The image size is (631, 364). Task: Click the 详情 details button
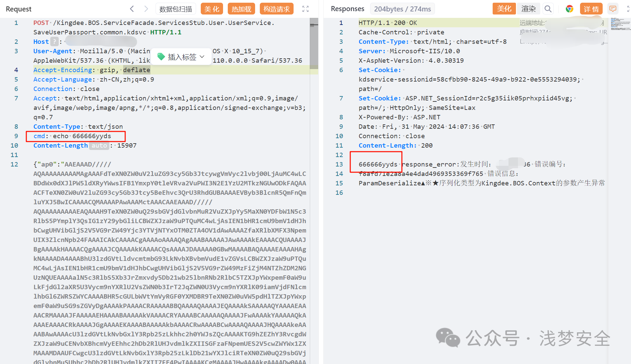click(x=591, y=9)
